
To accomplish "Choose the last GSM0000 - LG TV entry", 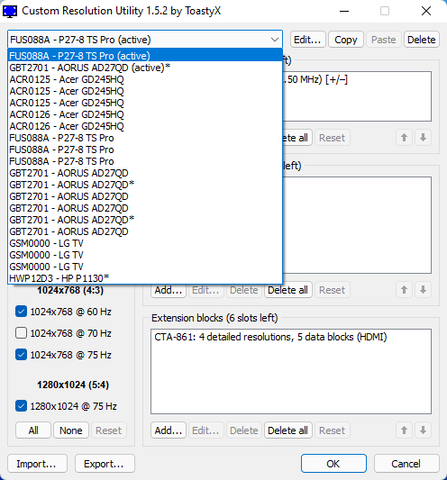I will coord(145,267).
